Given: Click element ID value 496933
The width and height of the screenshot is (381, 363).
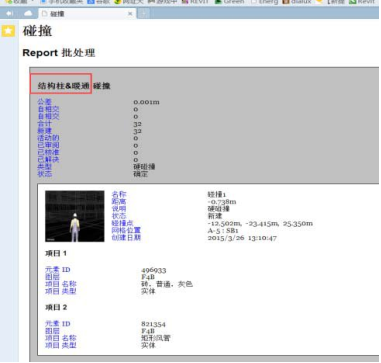Looking at the screenshot, I should coord(154,270).
